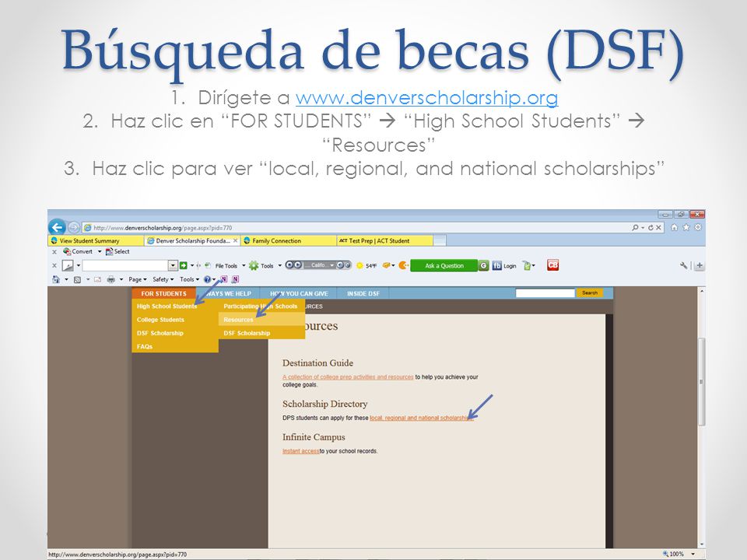Click the blue Help question mark icon
The width and height of the screenshot is (747, 560).
click(207, 279)
